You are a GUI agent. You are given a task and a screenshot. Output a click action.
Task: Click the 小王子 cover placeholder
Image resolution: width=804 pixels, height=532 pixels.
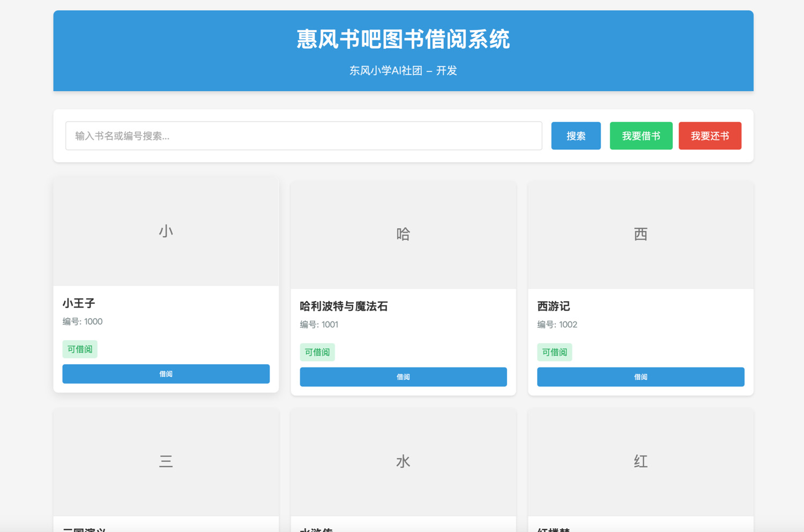pos(166,230)
